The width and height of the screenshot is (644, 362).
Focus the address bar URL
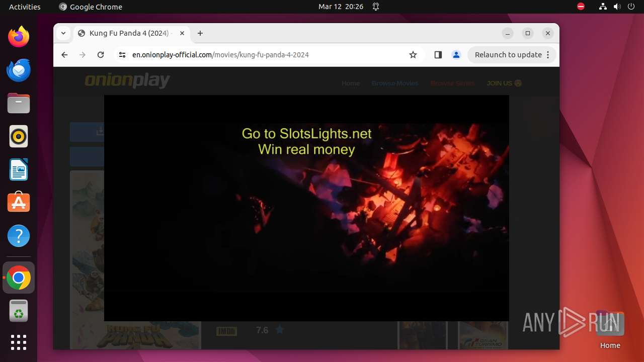coord(220,55)
